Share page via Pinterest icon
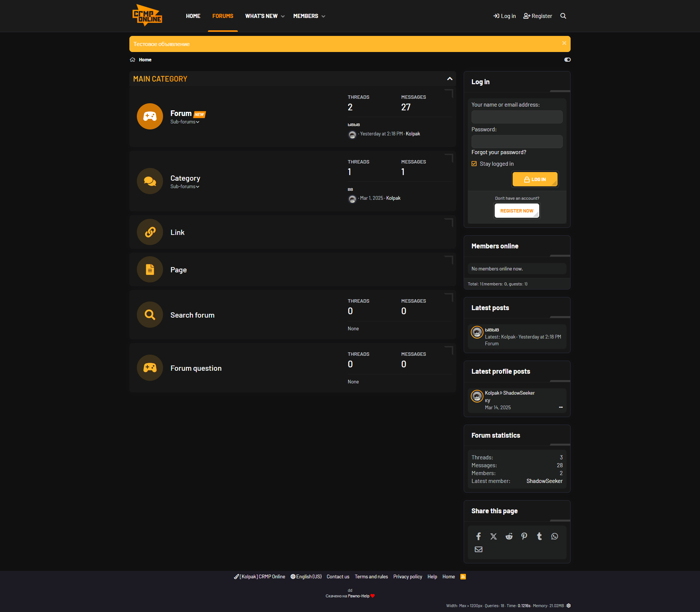 point(524,536)
